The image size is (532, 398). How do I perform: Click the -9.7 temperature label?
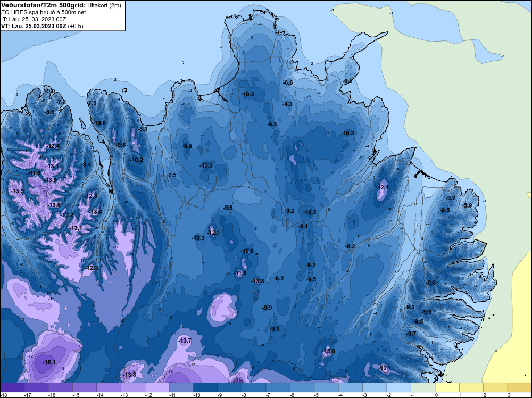pyautogui.click(x=411, y=334)
